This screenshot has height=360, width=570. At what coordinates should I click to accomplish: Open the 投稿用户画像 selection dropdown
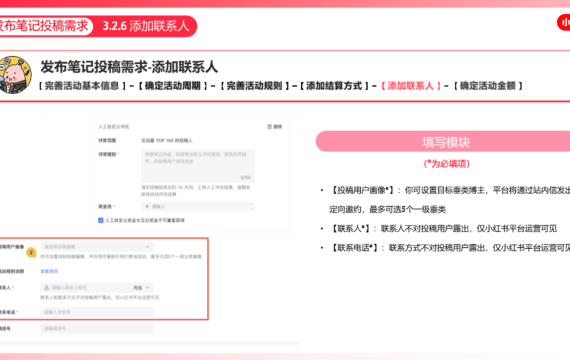point(97,247)
